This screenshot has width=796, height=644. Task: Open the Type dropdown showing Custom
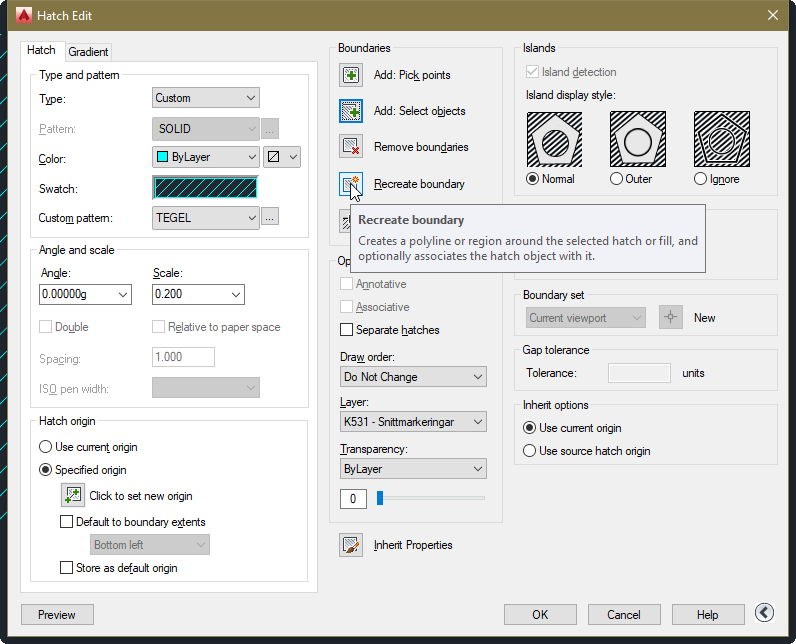tap(206, 98)
